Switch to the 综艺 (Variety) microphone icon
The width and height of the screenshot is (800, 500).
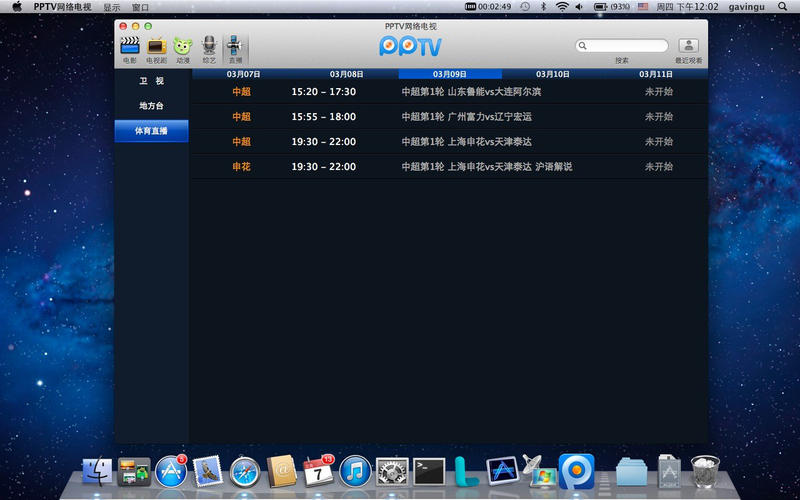point(209,46)
